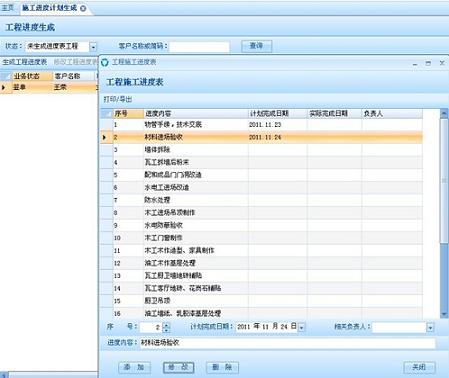Click row indicator arrow beside 签单 row
Image resolution: width=449 pixels, height=378 pixels.
pyautogui.click(x=4, y=87)
